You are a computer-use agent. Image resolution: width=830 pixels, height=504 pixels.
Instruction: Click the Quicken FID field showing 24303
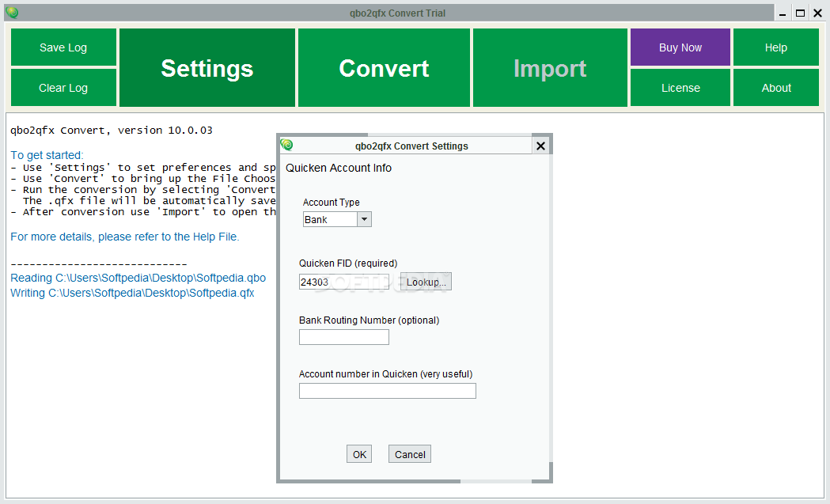tap(344, 282)
